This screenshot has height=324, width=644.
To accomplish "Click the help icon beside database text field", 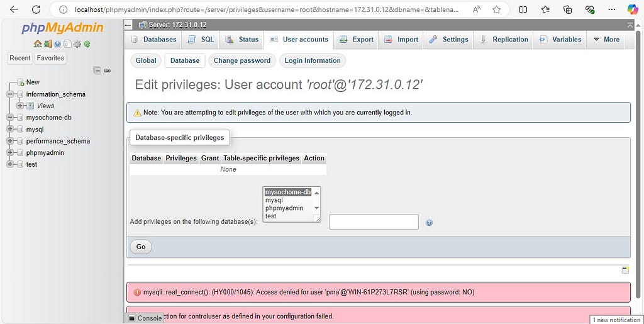I will 429,223.
